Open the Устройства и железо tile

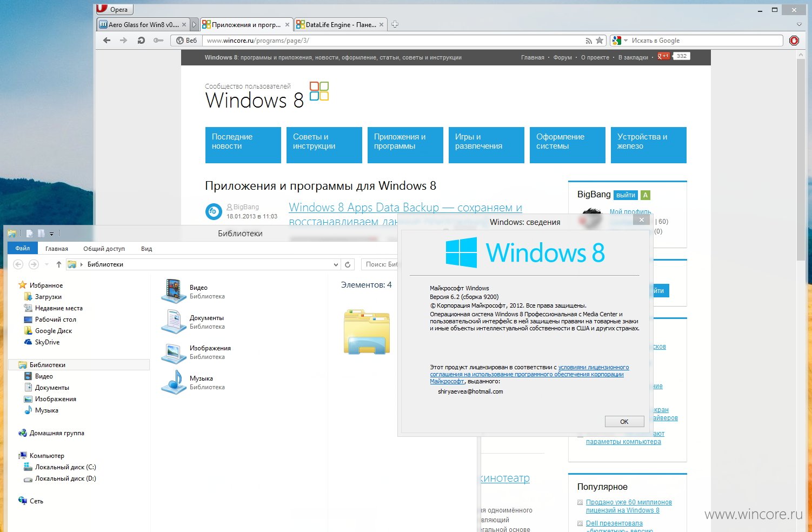coord(649,145)
